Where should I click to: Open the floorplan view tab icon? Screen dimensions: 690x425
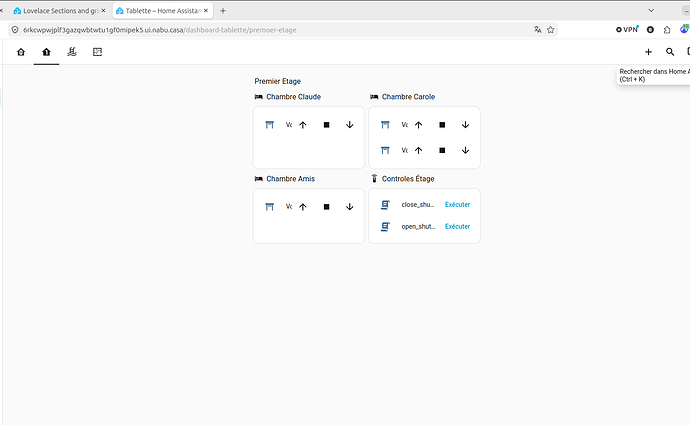point(97,52)
